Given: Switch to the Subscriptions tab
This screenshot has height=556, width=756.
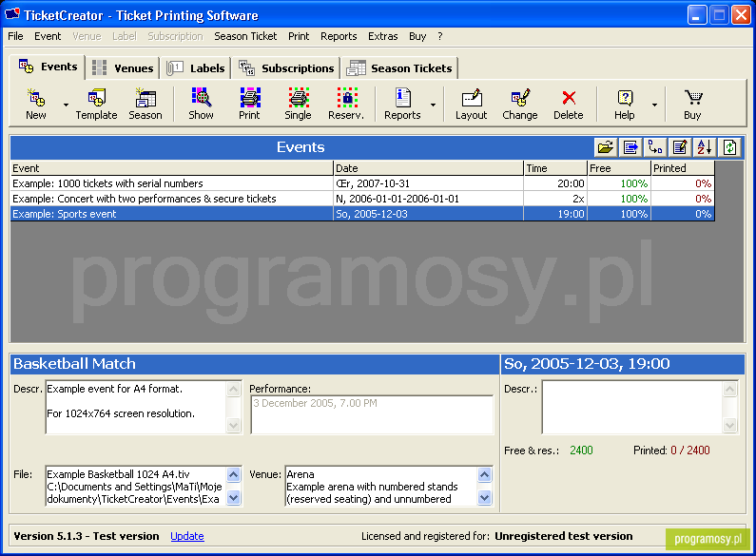Looking at the screenshot, I should [x=286, y=68].
